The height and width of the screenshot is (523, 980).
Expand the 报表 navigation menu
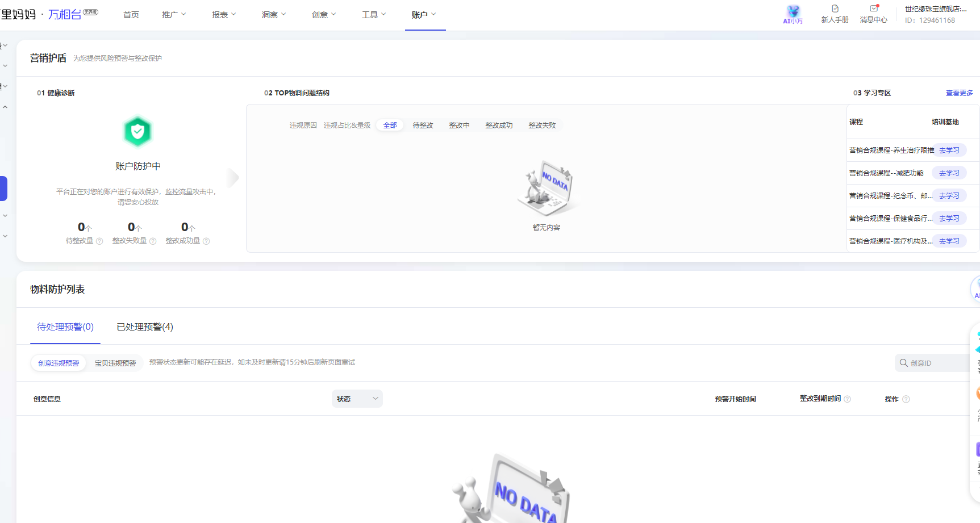pos(223,15)
